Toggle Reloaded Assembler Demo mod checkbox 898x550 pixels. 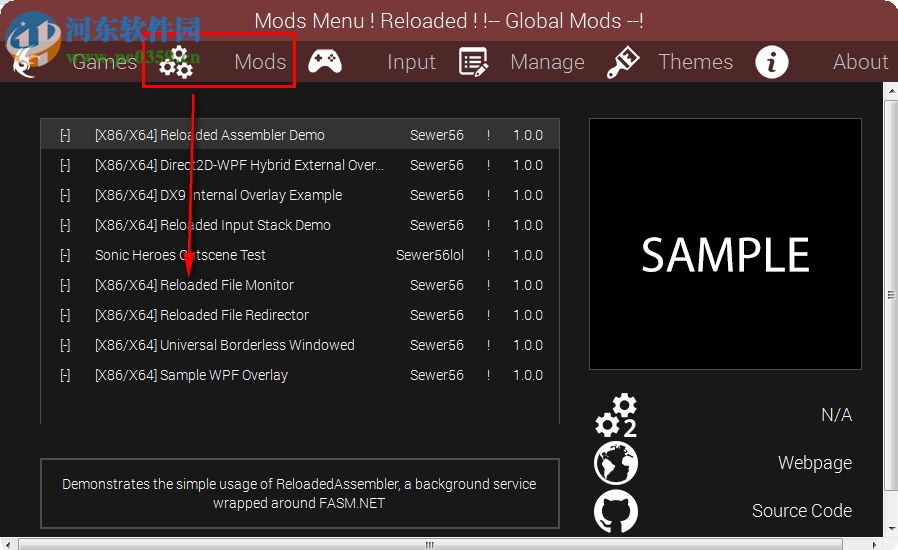pos(65,135)
